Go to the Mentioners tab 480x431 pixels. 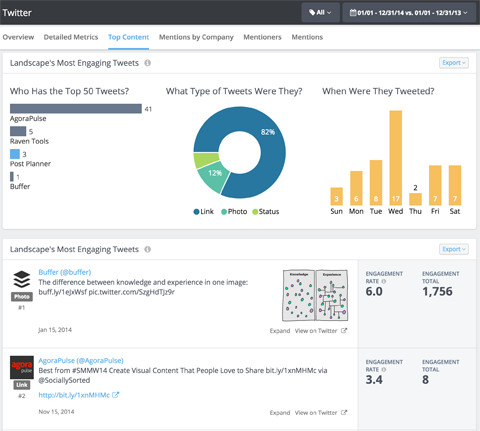click(x=262, y=37)
